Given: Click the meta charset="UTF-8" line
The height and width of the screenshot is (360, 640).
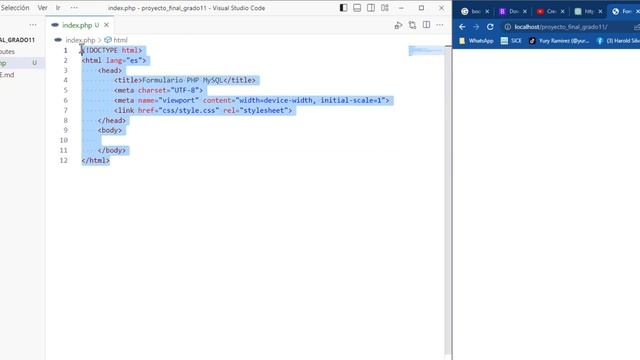Looking at the screenshot, I should pos(158,90).
